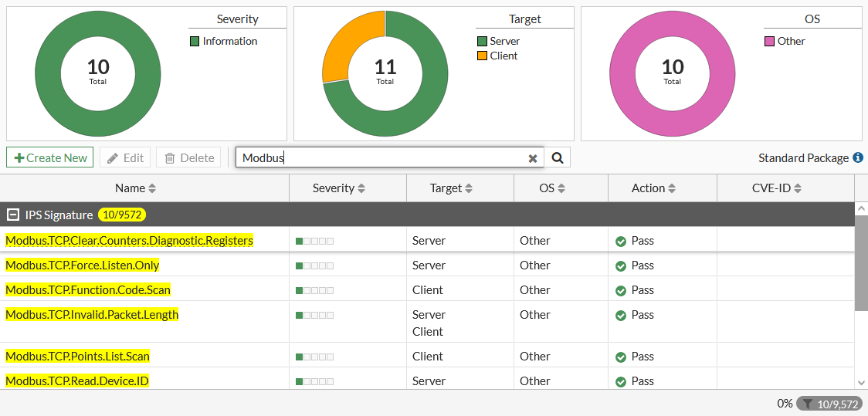Screen dimensions: 868x416
Task: Toggle Other legend swatch in OS chart
Action: (769, 42)
